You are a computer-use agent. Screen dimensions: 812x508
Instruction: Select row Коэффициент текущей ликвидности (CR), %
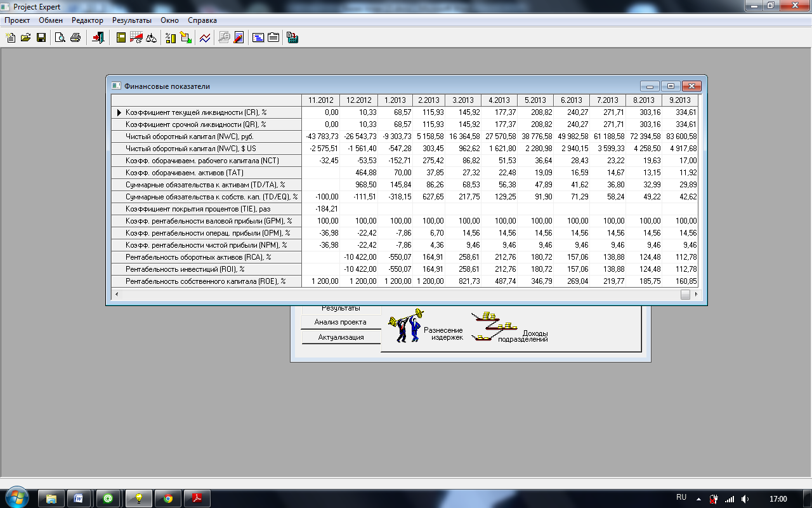[x=207, y=112]
